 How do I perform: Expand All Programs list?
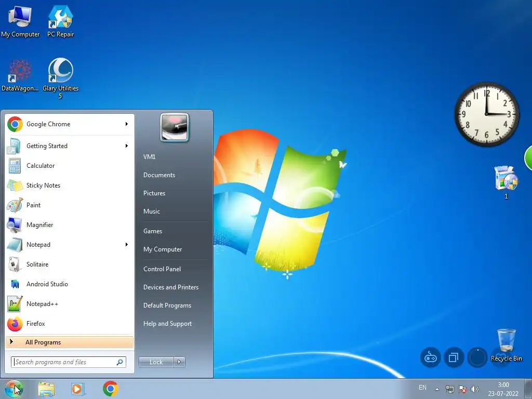[x=70, y=342]
